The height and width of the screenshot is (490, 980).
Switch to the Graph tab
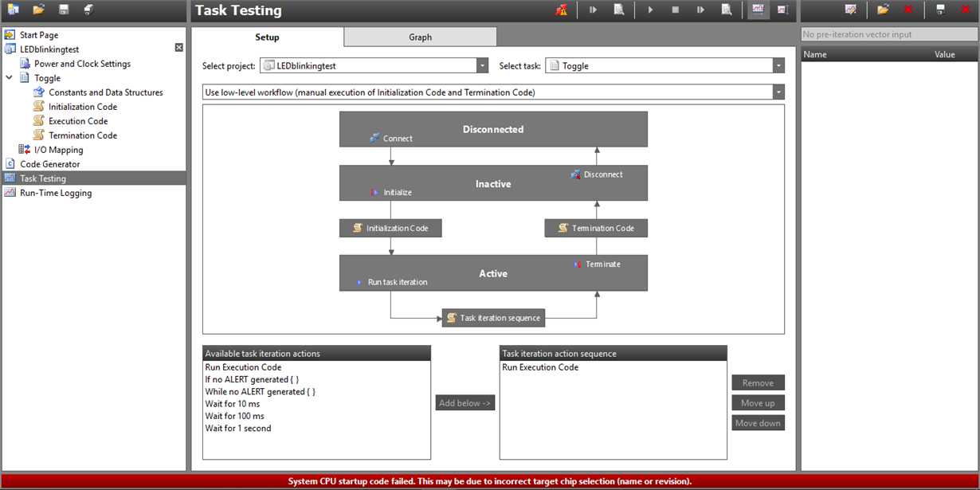click(x=421, y=37)
